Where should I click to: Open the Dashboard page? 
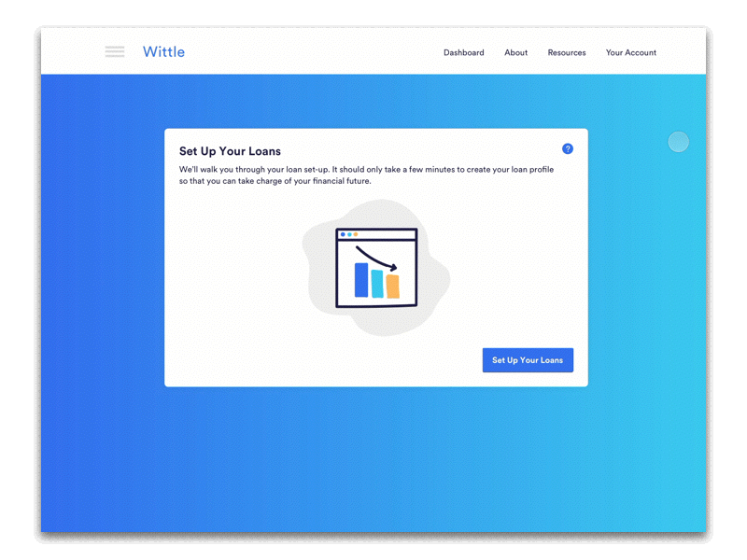(464, 53)
